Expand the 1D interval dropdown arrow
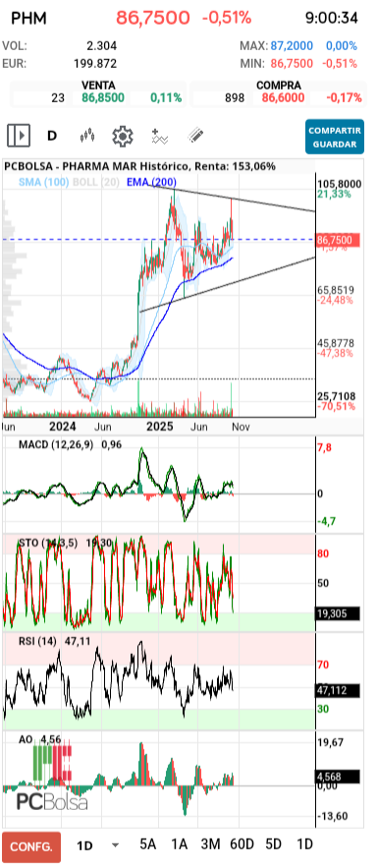The height and width of the screenshot is (868, 377). pyautogui.click(x=116, y=845)
